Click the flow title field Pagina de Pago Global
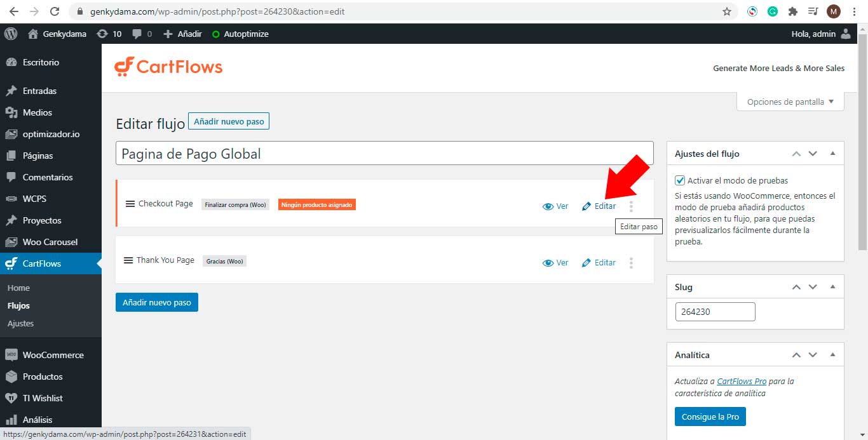The height and width of the screenshot is (440, 868). pos(384,154)
